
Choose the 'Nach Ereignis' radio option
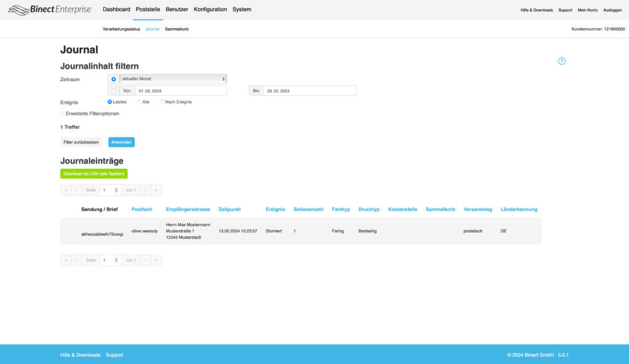[x=162, y=102]
